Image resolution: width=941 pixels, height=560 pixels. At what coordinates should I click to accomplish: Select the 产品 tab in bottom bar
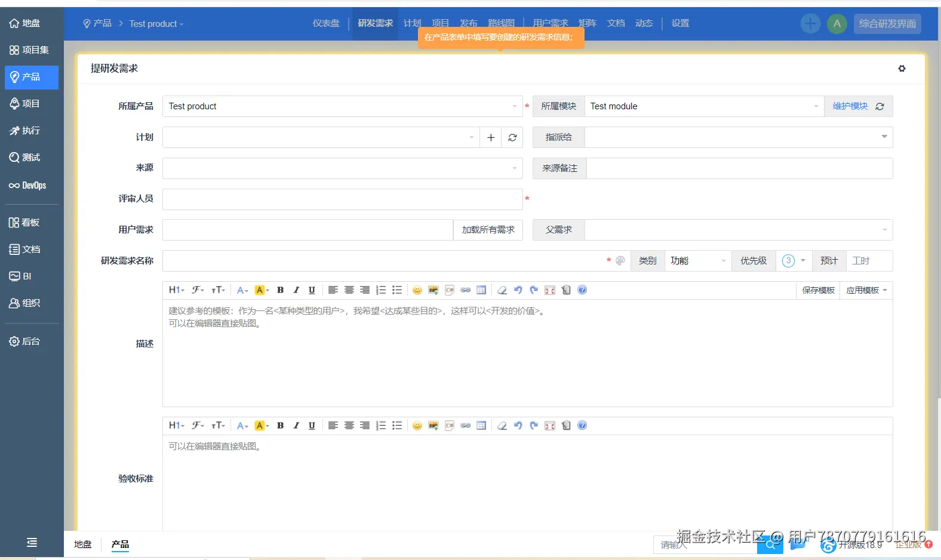coord(120,544)
